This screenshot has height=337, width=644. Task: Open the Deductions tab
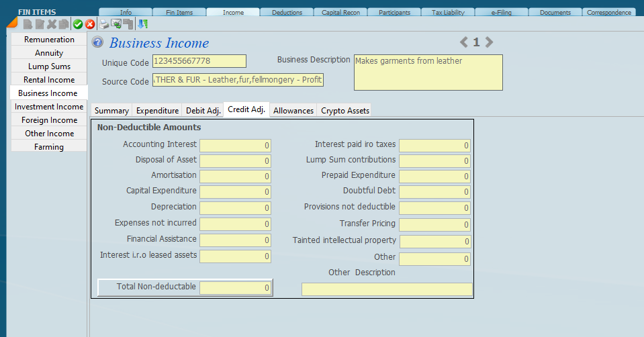(x=287, y=12)
